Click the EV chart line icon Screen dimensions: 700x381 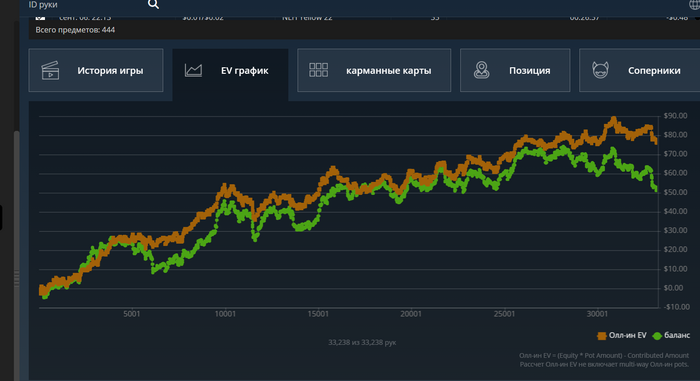[193, 71]
